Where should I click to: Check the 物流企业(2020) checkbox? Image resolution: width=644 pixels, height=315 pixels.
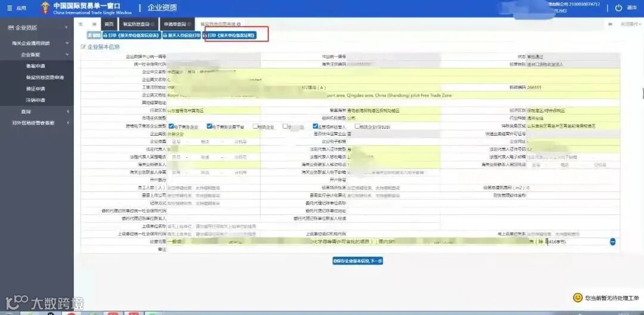point(357,126)
